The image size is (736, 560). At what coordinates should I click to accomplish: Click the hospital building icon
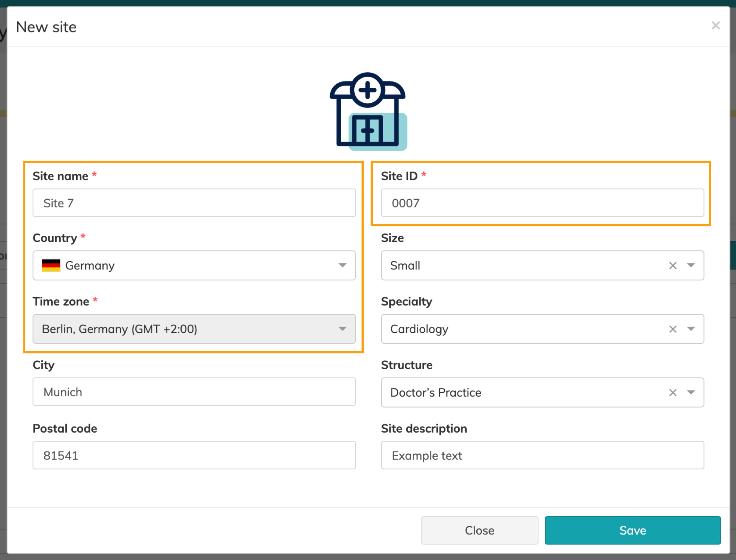point(368,111)
